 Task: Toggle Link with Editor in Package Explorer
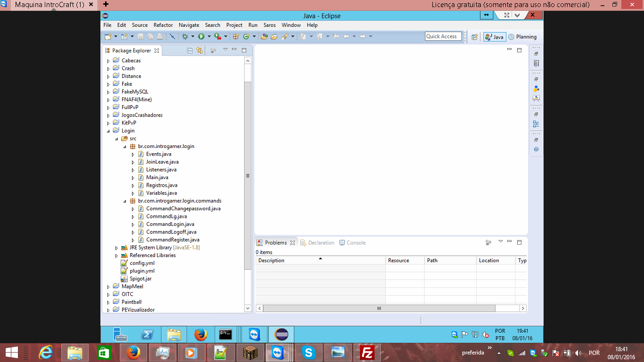[199, 50]
